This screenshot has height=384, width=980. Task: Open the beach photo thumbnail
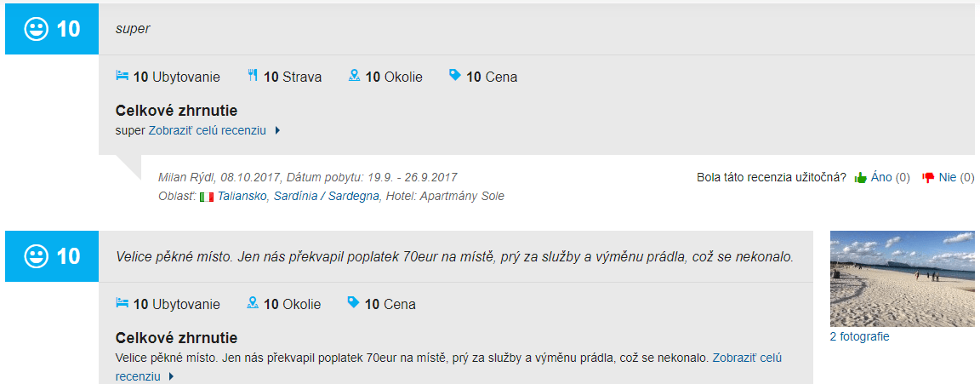point(902,278)
